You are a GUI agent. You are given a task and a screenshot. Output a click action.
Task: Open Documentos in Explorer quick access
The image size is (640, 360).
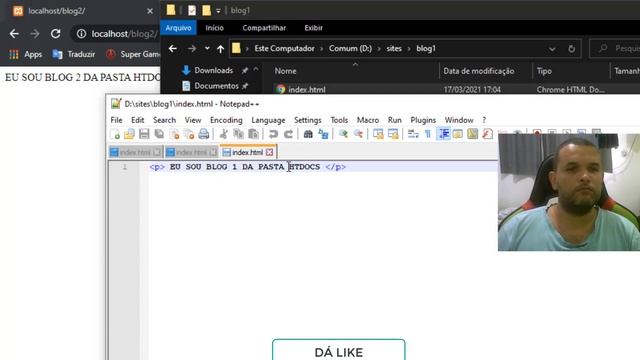[x=216, y=86]
